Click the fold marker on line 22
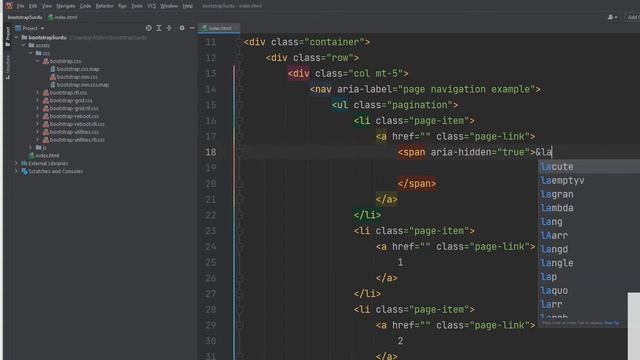The width and height of the screenshot is (640, 360). (x=240, y=215)
